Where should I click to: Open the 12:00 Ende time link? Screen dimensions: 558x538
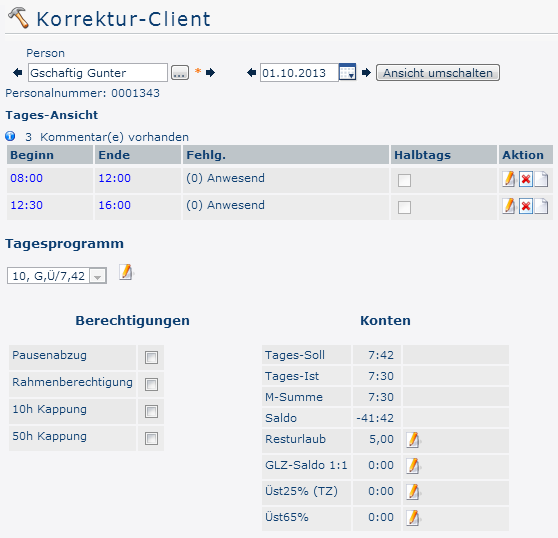pos(115,178)
